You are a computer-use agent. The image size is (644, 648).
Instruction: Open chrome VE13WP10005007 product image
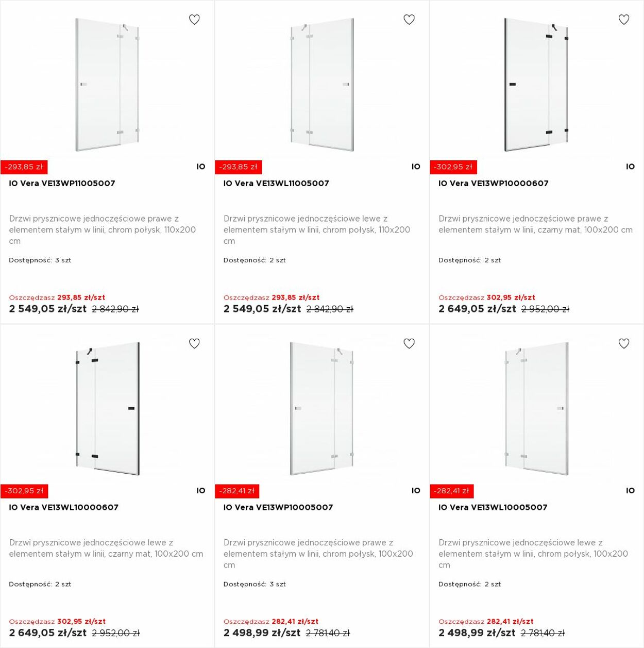point(322,408)
